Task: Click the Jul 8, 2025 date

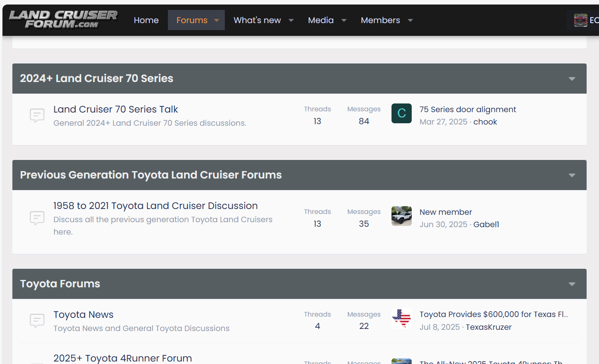Action: pyautogui.click(x=440, y=327)
